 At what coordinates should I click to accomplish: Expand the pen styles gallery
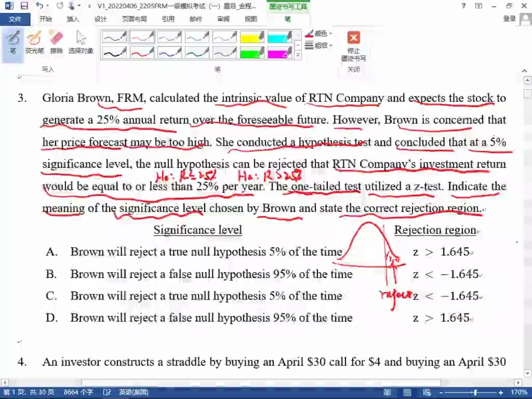point(298,55)
